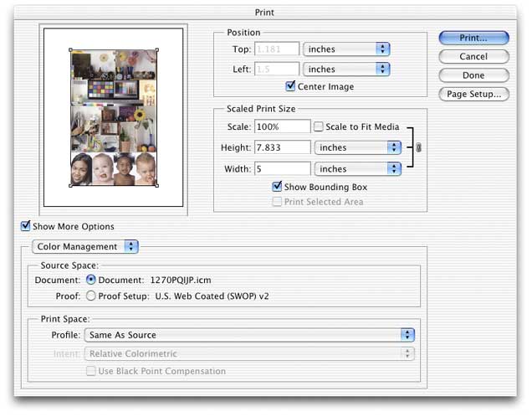Toggle the Center Image checkbox
Screen dimensions: 532x417
(290, 86)
